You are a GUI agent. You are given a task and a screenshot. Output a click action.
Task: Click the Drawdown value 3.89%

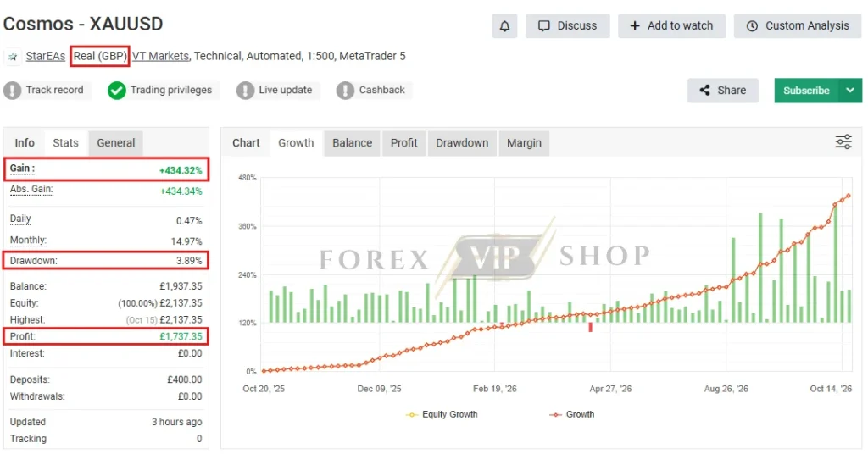click(x=189, y=260)
